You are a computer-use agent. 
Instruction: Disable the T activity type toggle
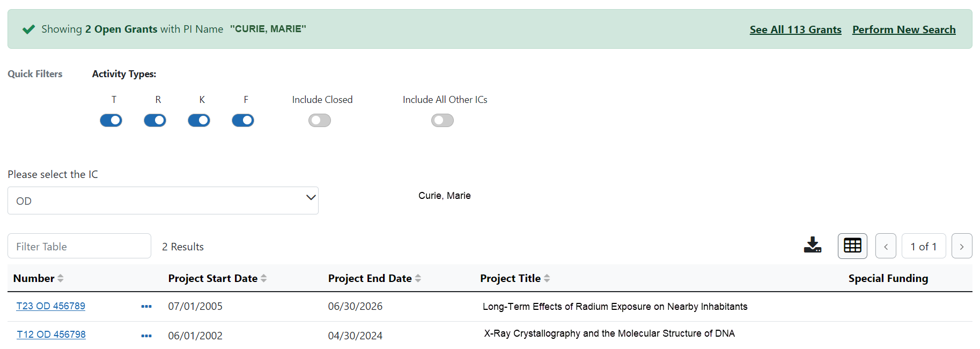point(111,121)
